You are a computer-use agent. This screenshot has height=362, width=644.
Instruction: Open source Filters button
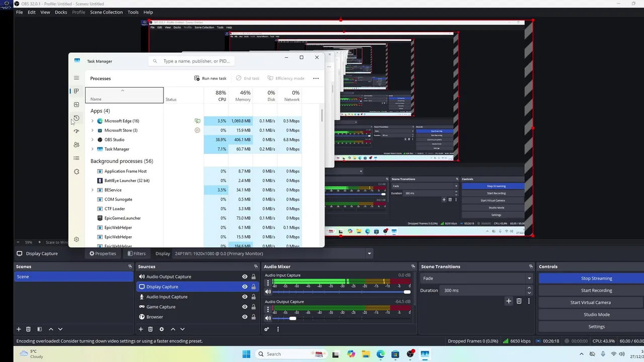tap(136, 253)
